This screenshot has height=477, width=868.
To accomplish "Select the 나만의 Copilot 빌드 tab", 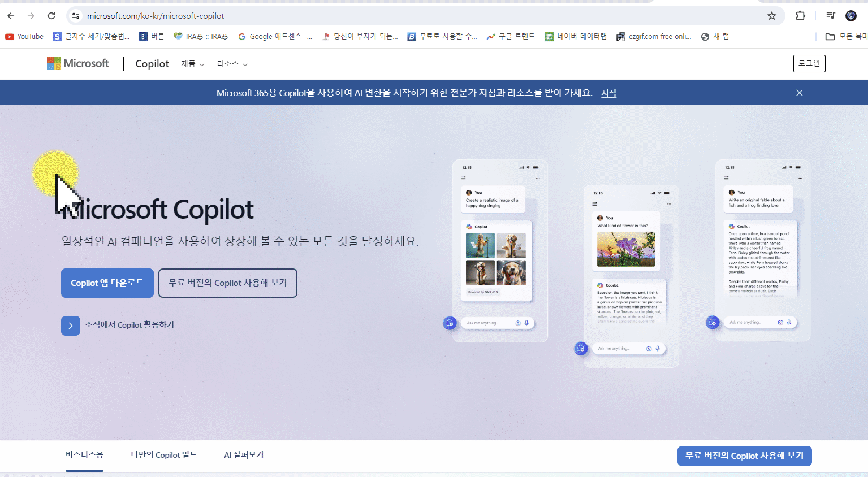I will (164, 455).
